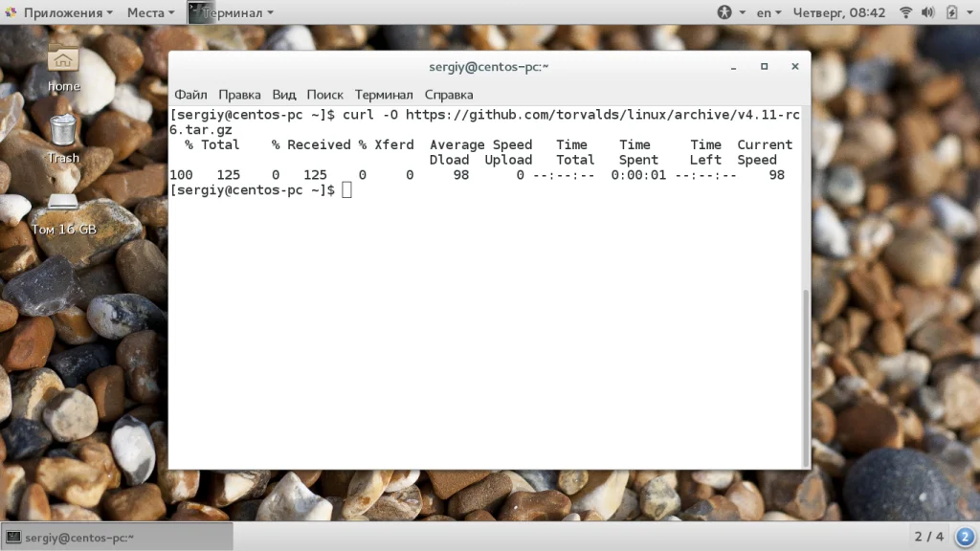Image resolution: width=980 pixels, height=551 pixels.
Task: Open the Trash desktop icon
Action: (x=63, y=139)
